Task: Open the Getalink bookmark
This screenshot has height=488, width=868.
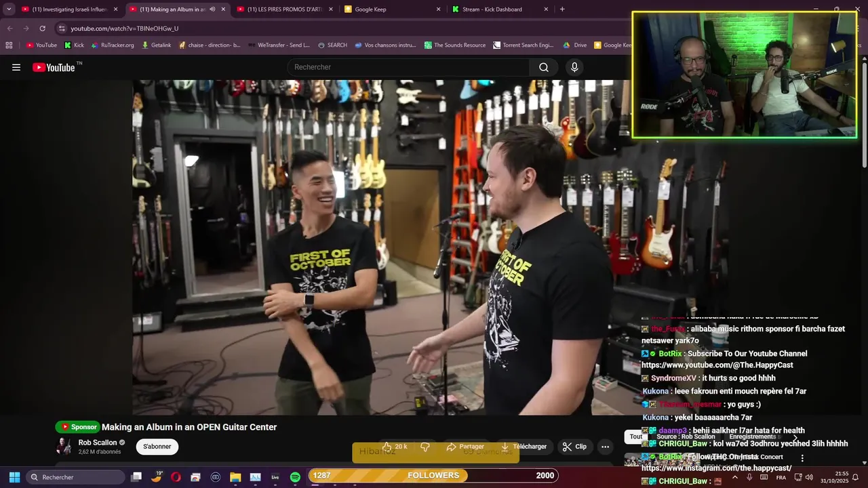Action: tap(156, 45)
